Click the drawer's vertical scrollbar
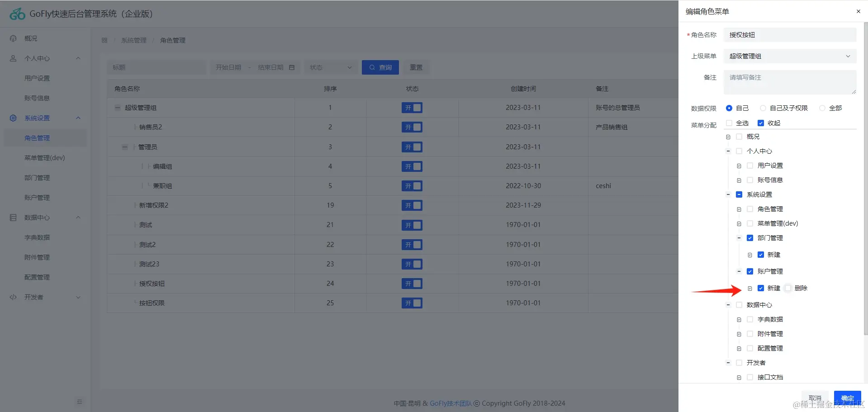Screen dimensions: 868x412 coord(865,179)
